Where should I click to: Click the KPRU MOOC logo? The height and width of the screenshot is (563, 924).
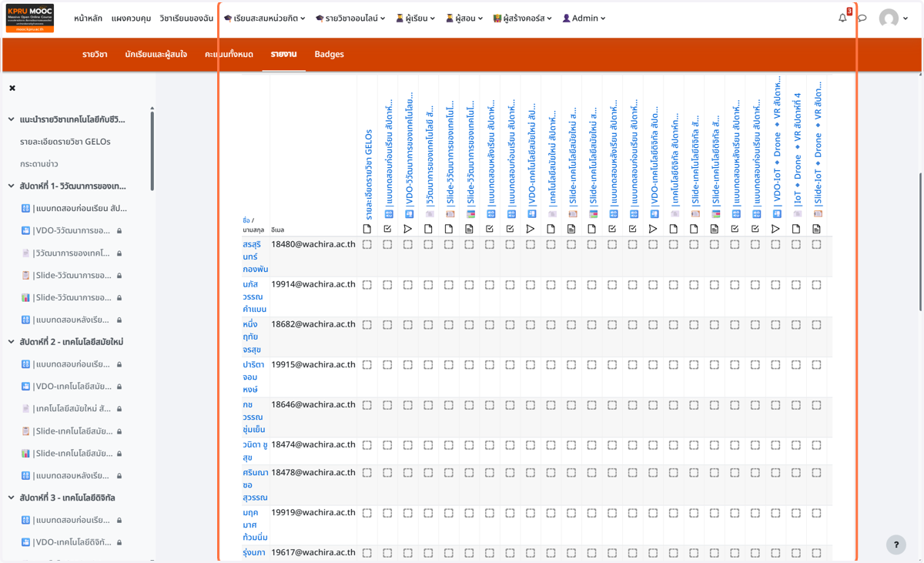[x=30, y=18]
